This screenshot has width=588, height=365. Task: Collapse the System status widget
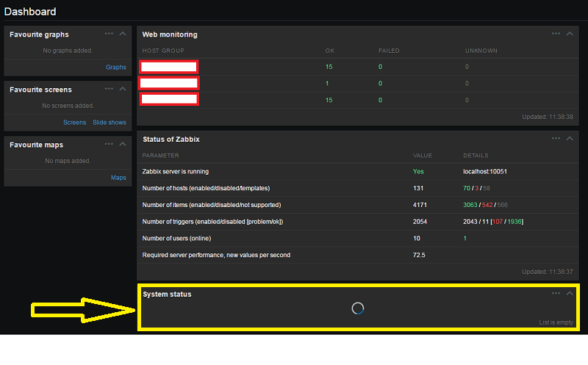pyautogui.click(x=570, y=293)
